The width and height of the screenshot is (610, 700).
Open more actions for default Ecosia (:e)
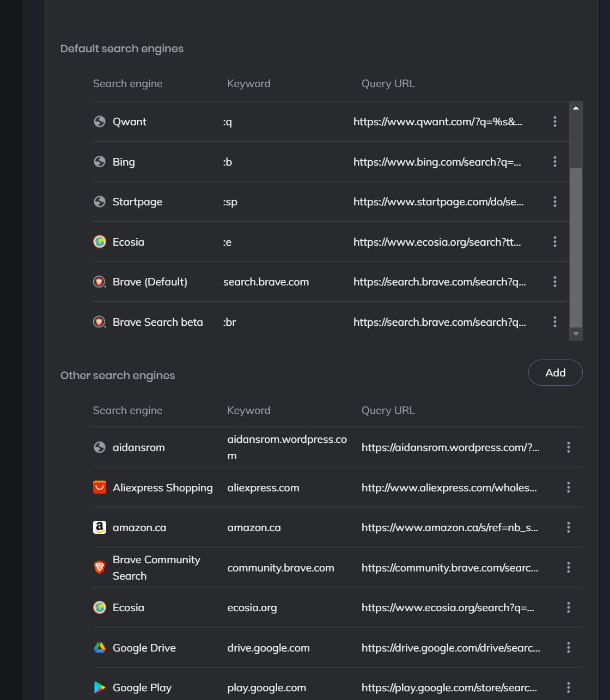(x=554, y=242)
